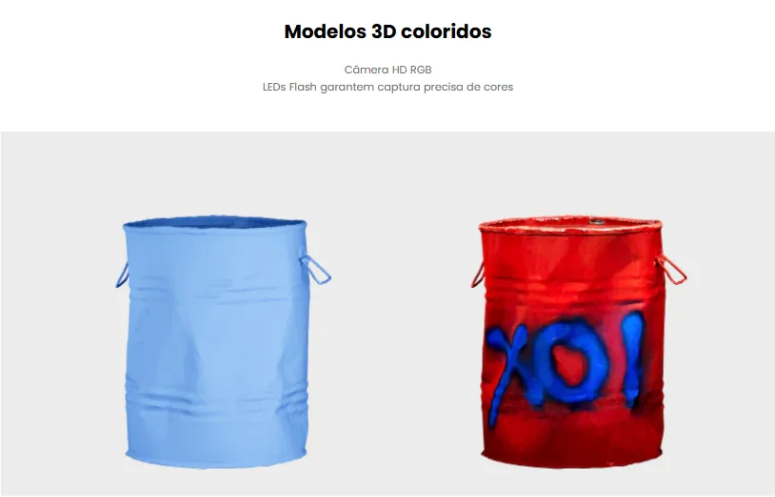Viewport: 775px width, 497px height.
Task: Click the "Modelos 3D coloridos" heading
Action: 388,32
